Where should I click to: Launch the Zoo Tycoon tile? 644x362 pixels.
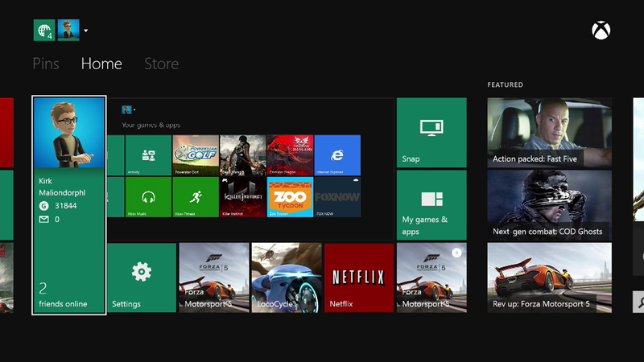290,197
